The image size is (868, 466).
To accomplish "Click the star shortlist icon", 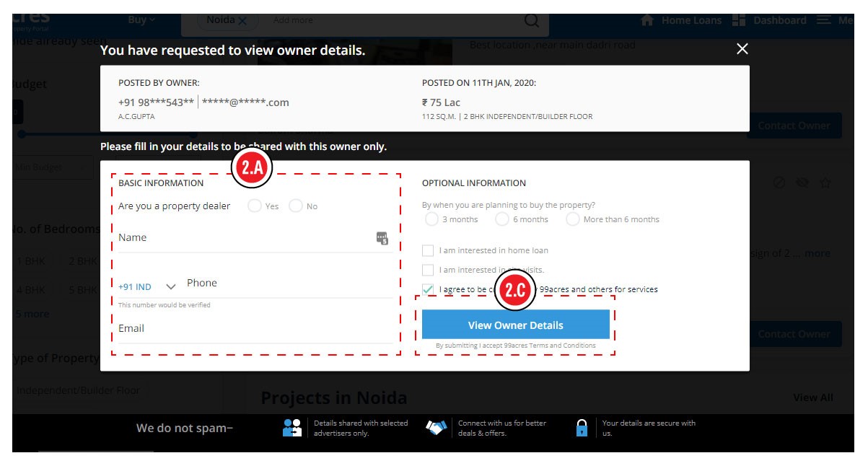I will click(825, 183).
